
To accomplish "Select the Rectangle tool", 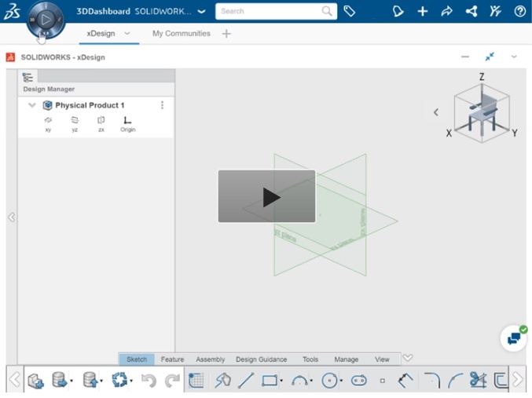I will click(x=270, y=381).
